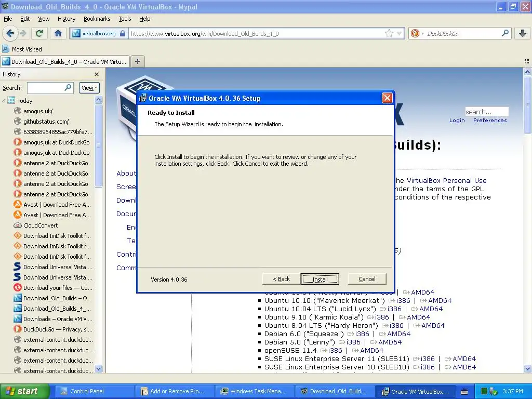Open the Most Visited bookmarks folder

click(22, 49)
